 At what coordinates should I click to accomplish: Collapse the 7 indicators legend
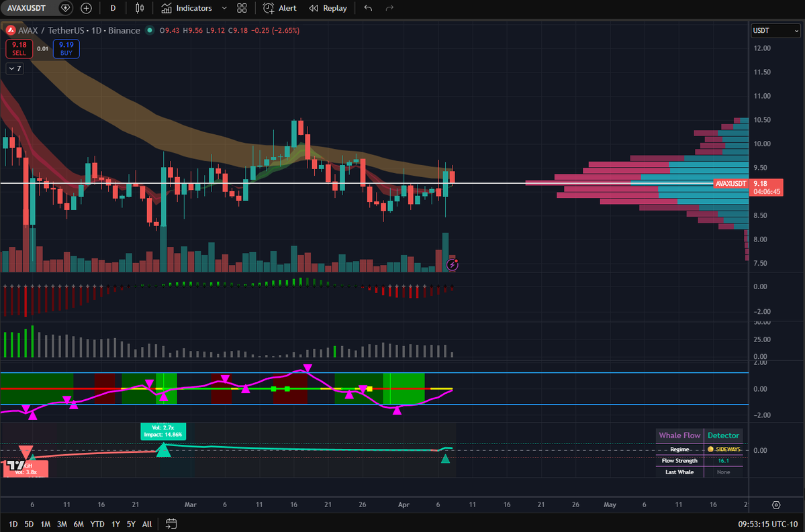[x=15, y=68]
